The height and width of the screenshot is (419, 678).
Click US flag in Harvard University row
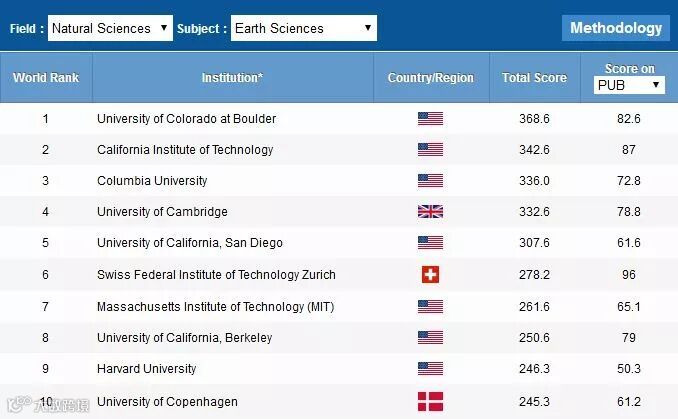[430, 369]
